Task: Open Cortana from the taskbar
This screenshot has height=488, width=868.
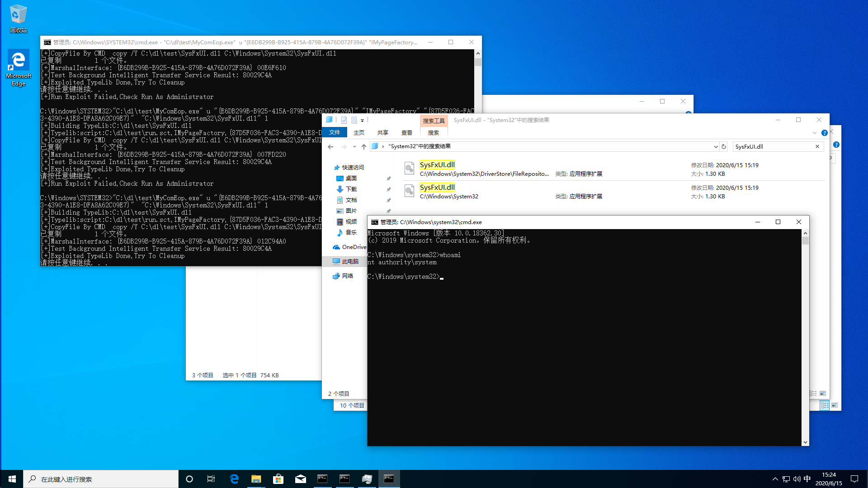Action: pyautogui.click(x=189, y=479)
